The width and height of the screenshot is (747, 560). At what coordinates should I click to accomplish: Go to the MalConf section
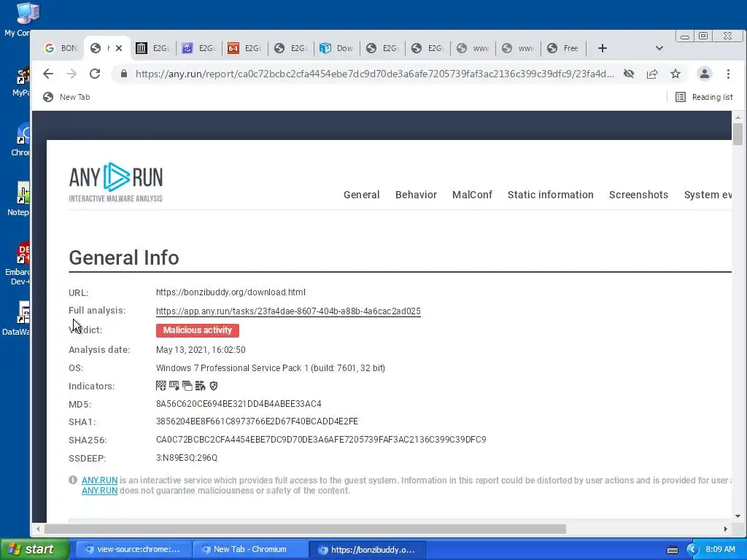[x=472, y=195]
